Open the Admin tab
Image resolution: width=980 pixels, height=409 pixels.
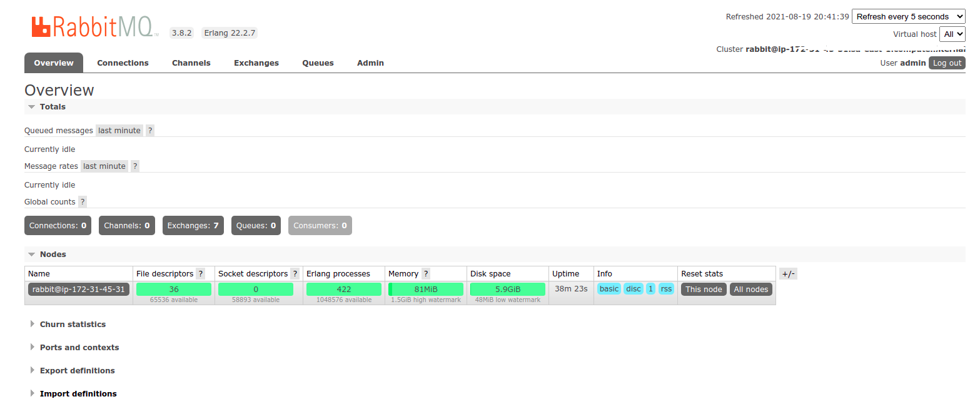click(370, 63)
